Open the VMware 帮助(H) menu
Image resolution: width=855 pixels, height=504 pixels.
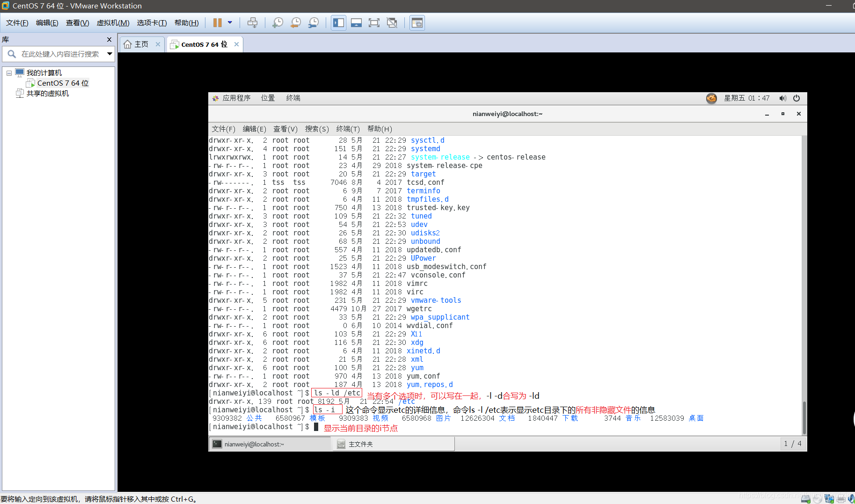pyautogui.click(x=186, y=23)
